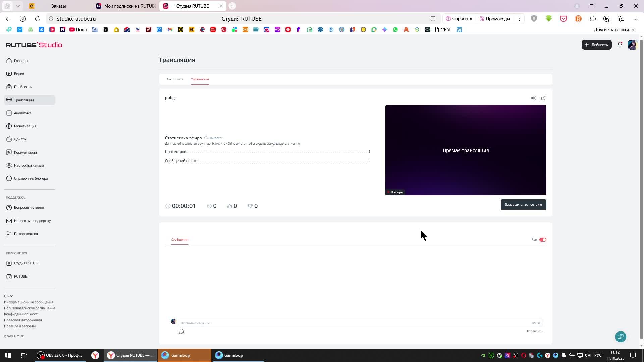
Task: Open notifications bell icon
Action: point(620,45)
